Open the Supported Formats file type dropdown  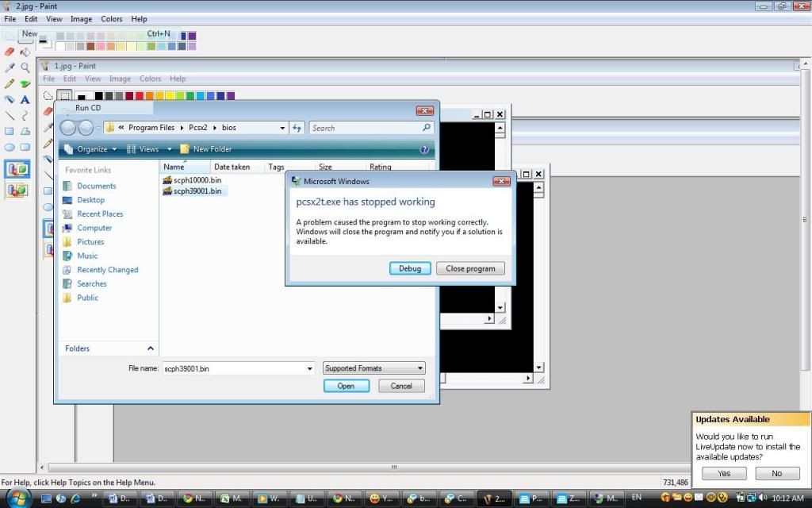[x=373, y=368]
